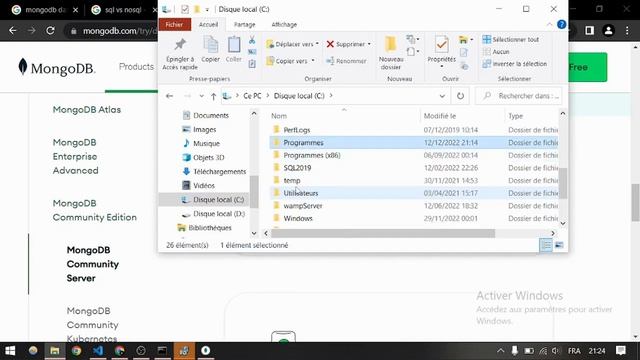This screenshot has width=640, height=360.
Task: Click Windows Start button
Action: pos(10,351)
